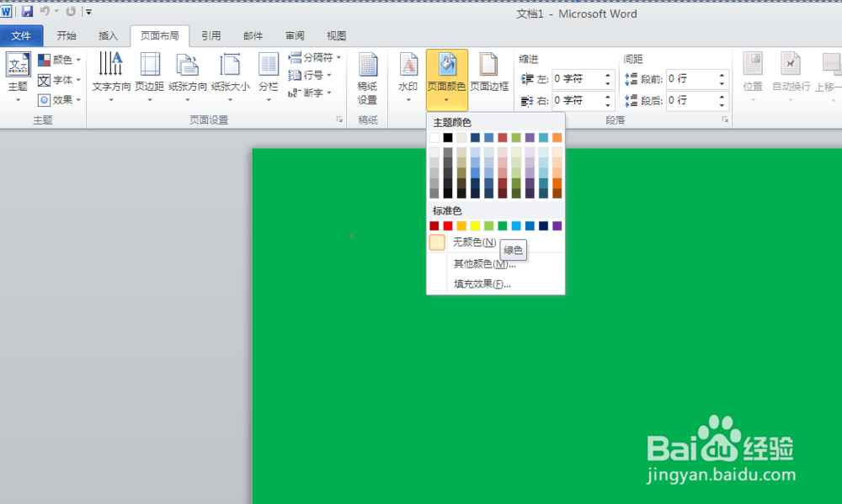Switch to the 引用 tab
The height and width of the screenshot is (504, 842).
coord(211,36)
